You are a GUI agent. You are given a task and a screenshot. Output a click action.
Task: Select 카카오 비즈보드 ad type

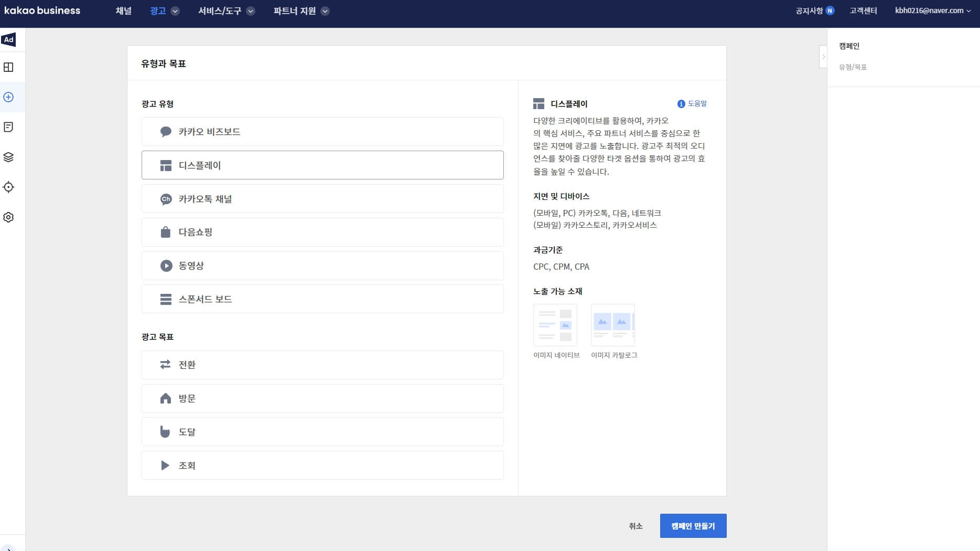(322, 132)
